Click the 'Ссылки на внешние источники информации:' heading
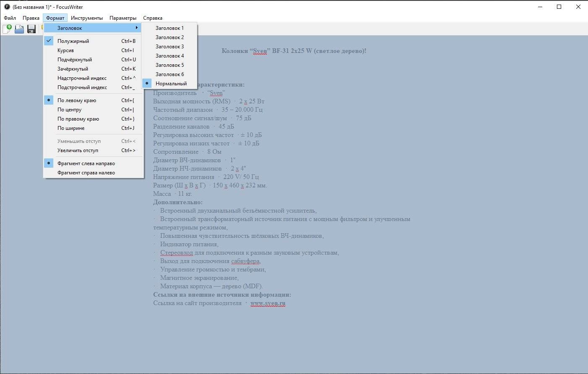Screen dimensions: 588x374 222,295
